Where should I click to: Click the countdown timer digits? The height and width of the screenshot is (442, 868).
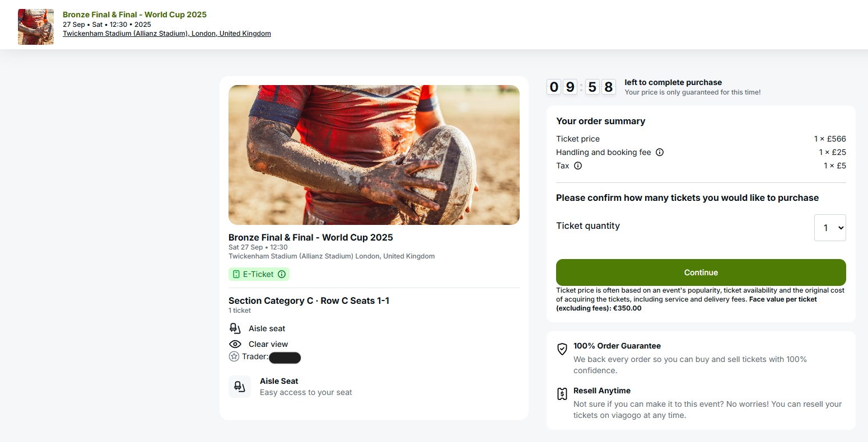click(581, 87)
